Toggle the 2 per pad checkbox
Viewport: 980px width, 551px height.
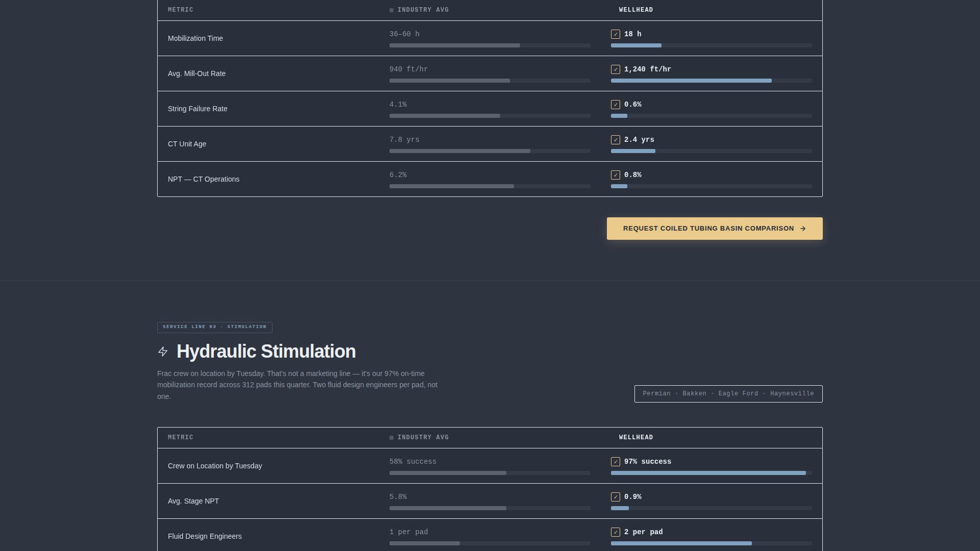point(616,532)
